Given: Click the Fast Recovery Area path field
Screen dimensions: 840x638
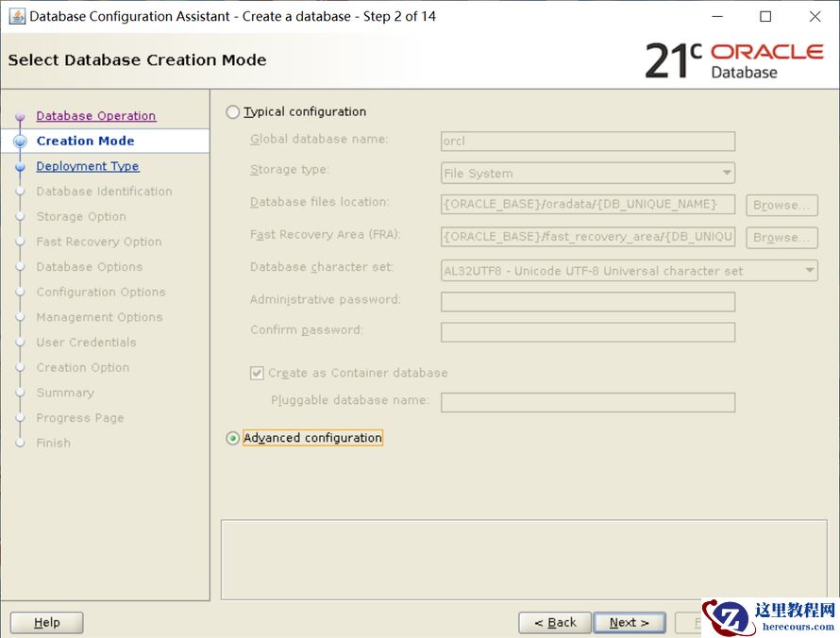Looking at the screenshot, I should pos(588,237).
